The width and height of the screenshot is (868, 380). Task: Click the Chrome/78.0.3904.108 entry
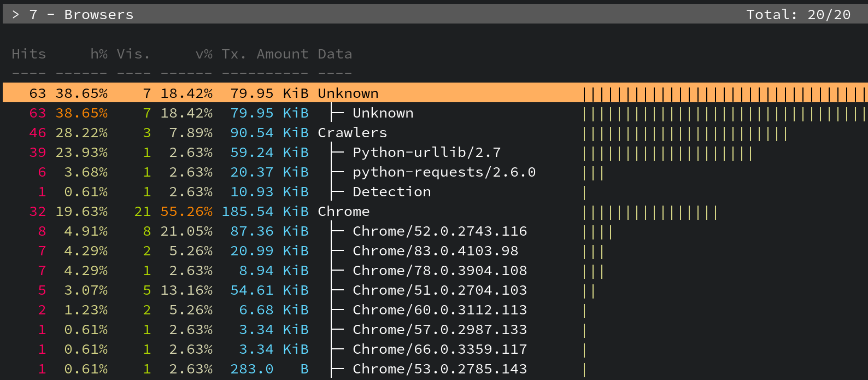(439, 271)
